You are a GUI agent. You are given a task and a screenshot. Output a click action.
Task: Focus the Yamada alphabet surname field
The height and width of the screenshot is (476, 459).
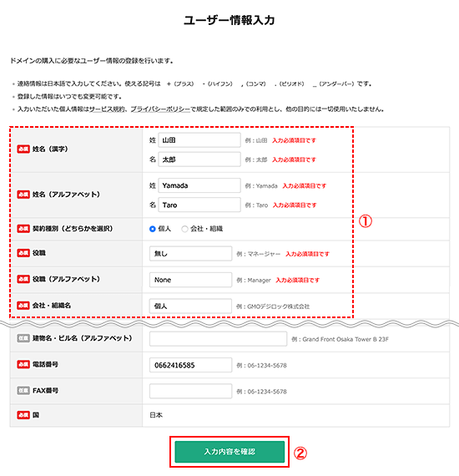[199, 185]
